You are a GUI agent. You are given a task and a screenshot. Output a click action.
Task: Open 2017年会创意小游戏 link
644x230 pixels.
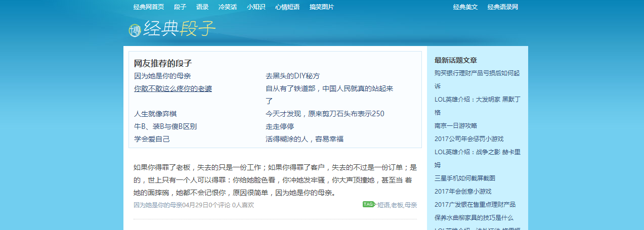[x=463, y=191]
